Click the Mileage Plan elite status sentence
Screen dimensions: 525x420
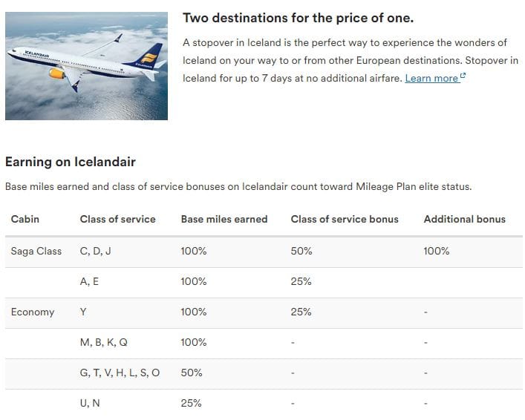(238, 187)
